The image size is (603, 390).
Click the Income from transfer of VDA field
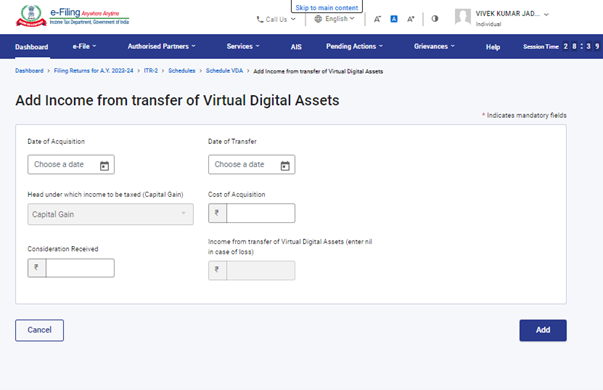point(261,271)
